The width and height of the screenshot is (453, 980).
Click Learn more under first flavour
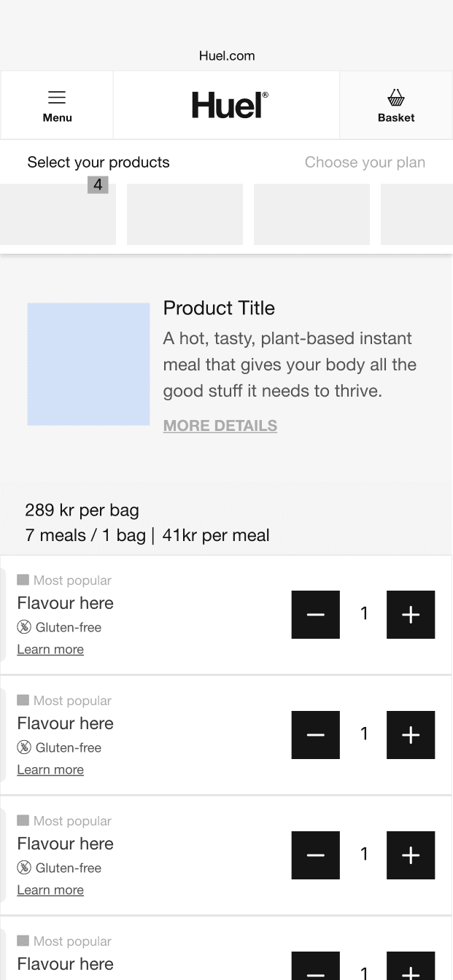click(50, 649)
